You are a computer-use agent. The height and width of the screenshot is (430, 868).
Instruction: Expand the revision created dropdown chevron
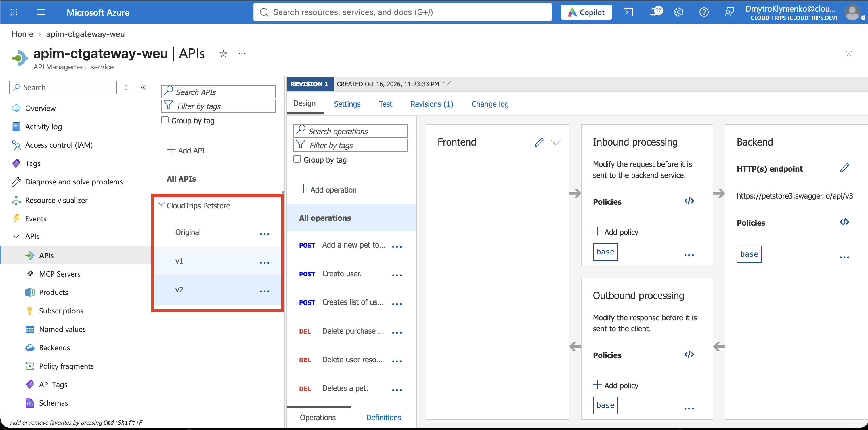(x=447, y=83)
